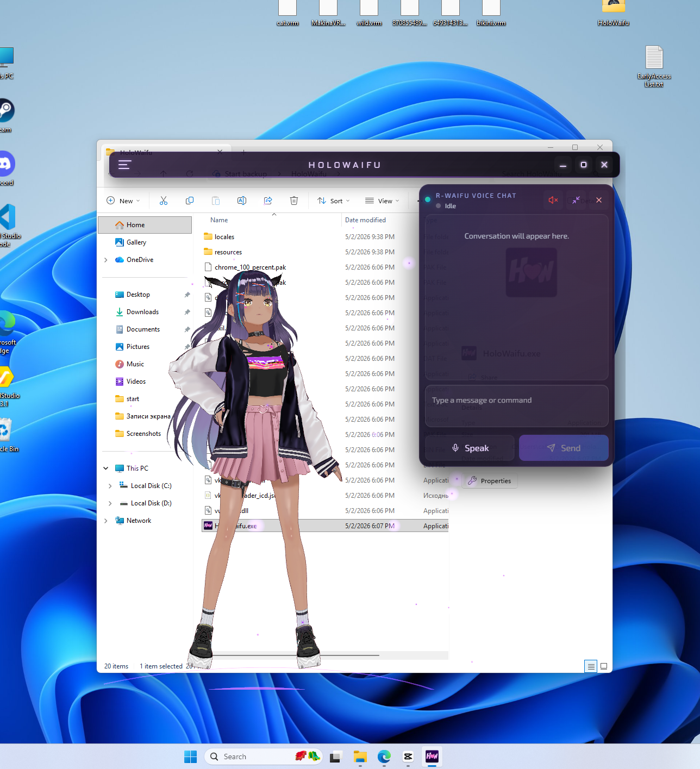Select the locales folder
Viewport: 700px width, 769px height.
pyautogui.click(x=224, y=237)
